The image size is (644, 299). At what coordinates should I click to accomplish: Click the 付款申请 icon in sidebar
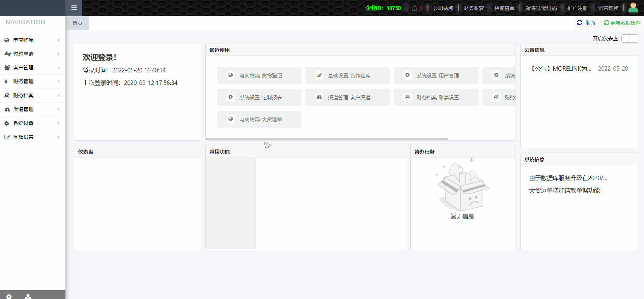(x=7, y=54)
